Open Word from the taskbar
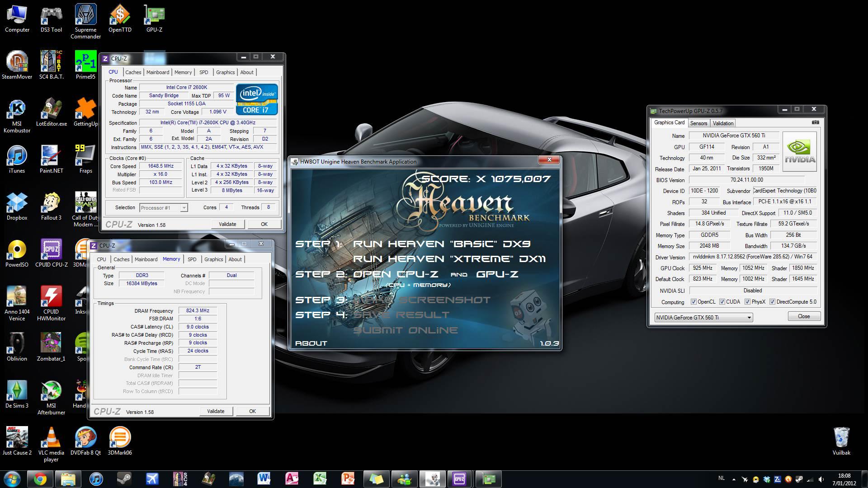The width and height of the screenshot is (868, 488). [x=264, y=479]
